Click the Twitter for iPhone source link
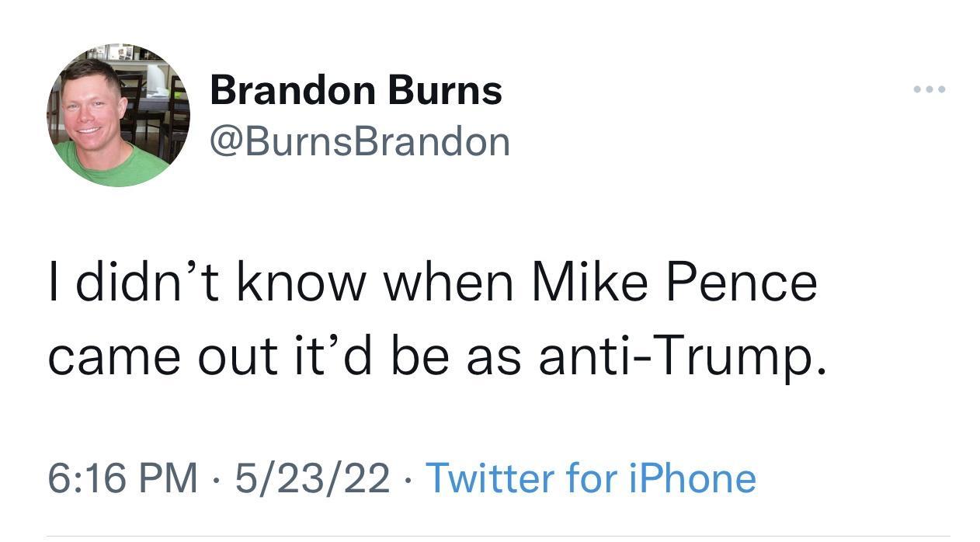The width and height of the screenshot is (980, 542). (x=593, y=480)
